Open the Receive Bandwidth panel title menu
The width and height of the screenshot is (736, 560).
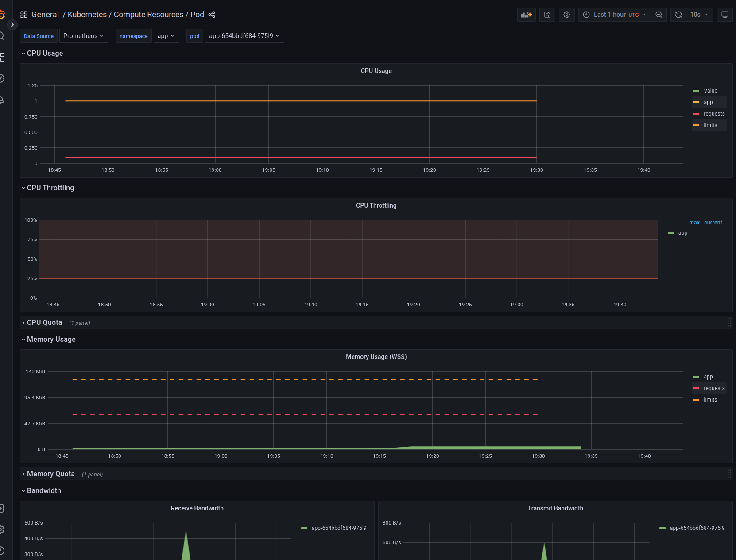[x=197, y=508]
